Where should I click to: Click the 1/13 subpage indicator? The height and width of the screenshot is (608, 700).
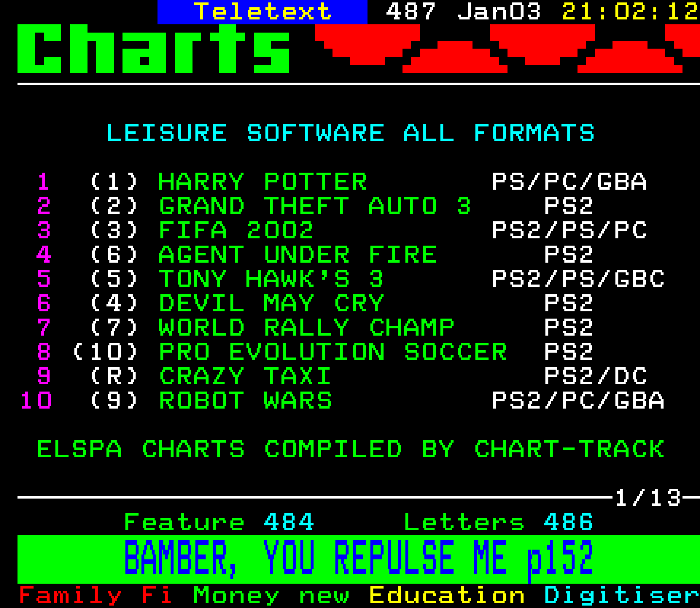tap(648, 498)
